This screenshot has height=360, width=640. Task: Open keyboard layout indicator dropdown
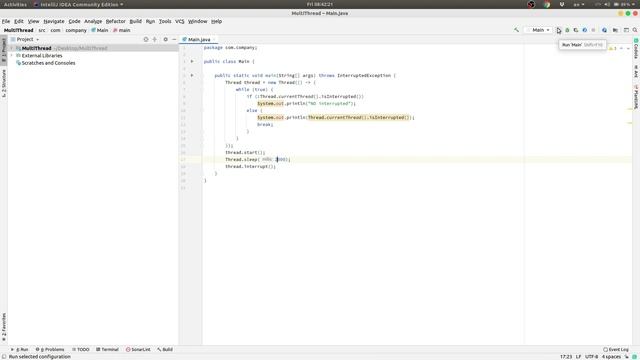click(x=578, y=4)
